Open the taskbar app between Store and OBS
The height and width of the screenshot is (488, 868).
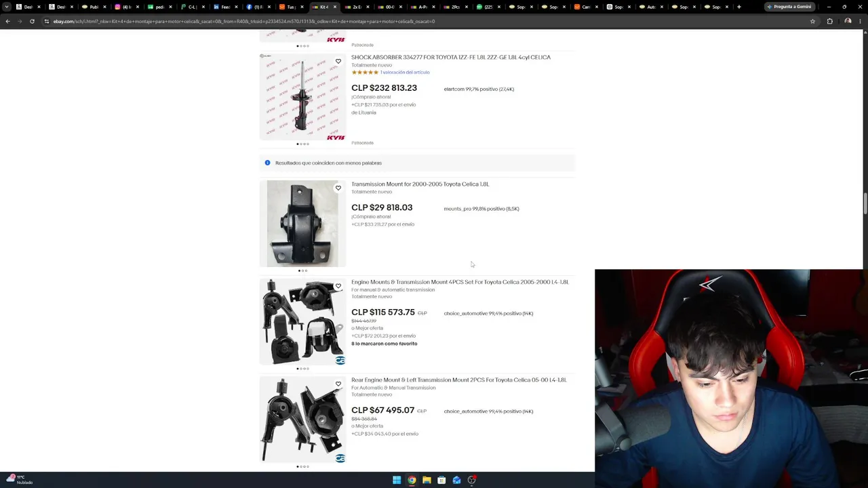pos(456,480)
